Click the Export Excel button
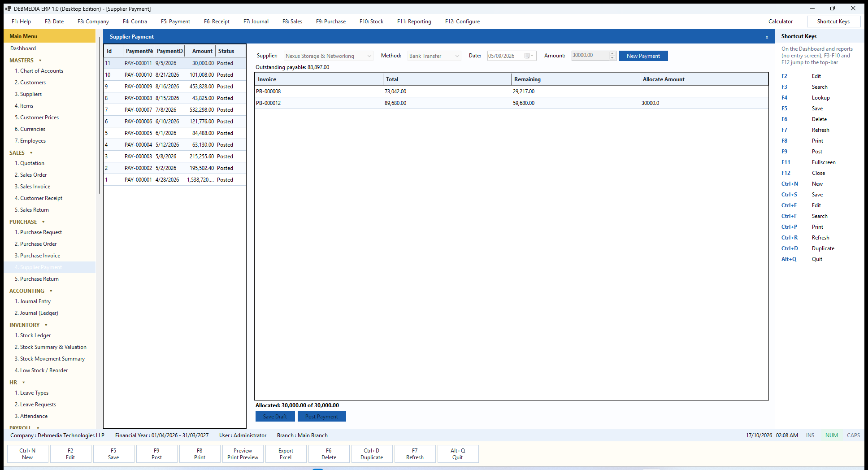This screenshot has height=470, width=868. click(286, 454)
